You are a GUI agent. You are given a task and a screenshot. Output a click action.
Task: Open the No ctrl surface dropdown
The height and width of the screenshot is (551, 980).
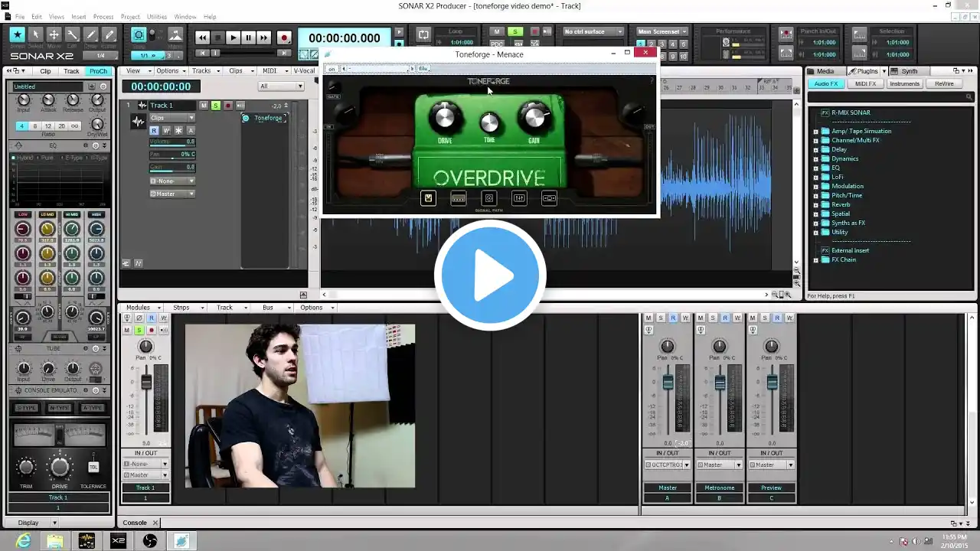pos(593,31)
